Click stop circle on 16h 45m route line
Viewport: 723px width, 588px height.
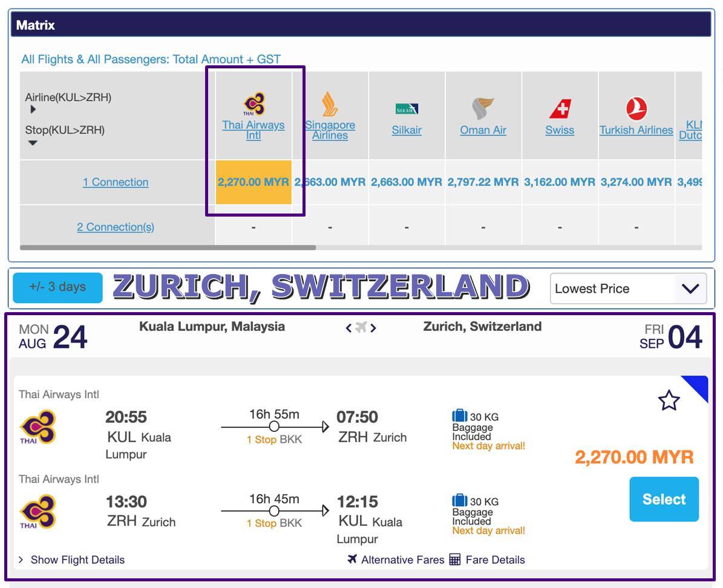(274, 511)
